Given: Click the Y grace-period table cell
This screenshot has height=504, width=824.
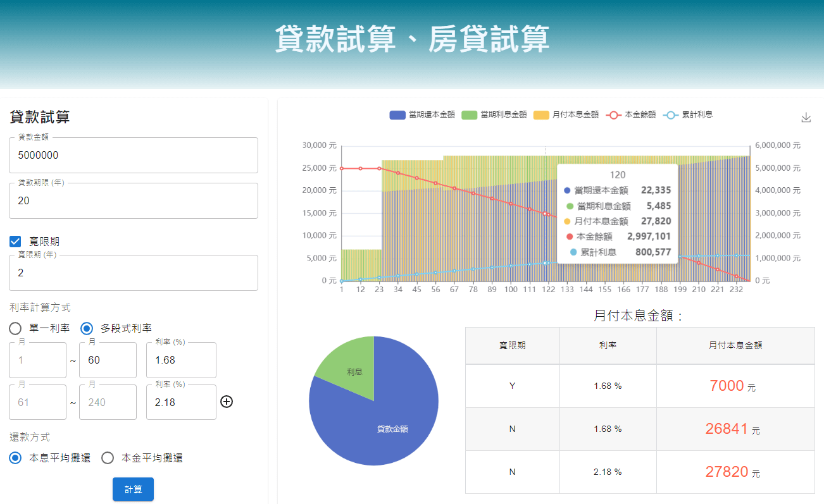Looking at the screenshot, I should [x=513, y=386].
